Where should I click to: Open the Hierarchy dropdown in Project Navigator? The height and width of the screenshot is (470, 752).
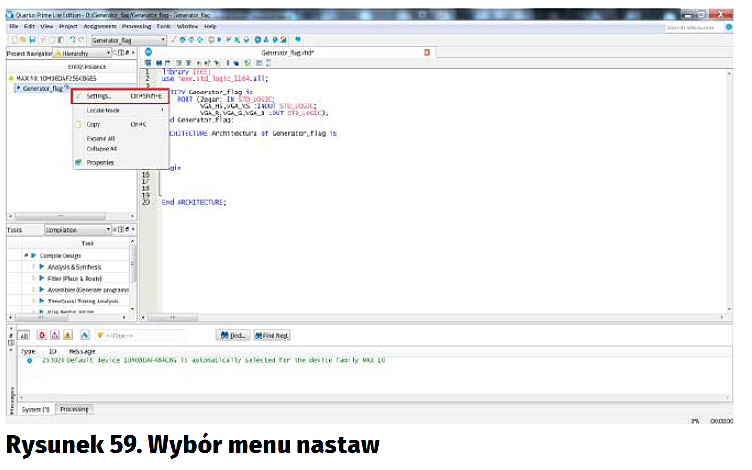pyautogui.click(x=107, y=52)
